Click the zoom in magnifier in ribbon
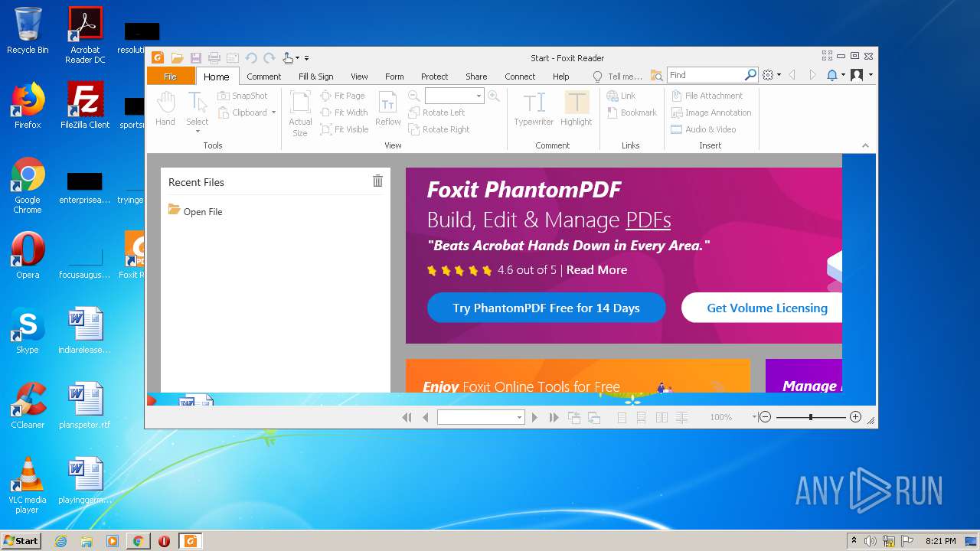The image size is (980, 551). (494, 96)
